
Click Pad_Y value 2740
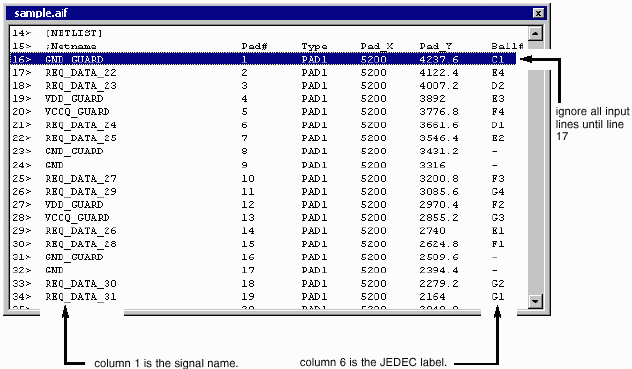click(432, 231)
